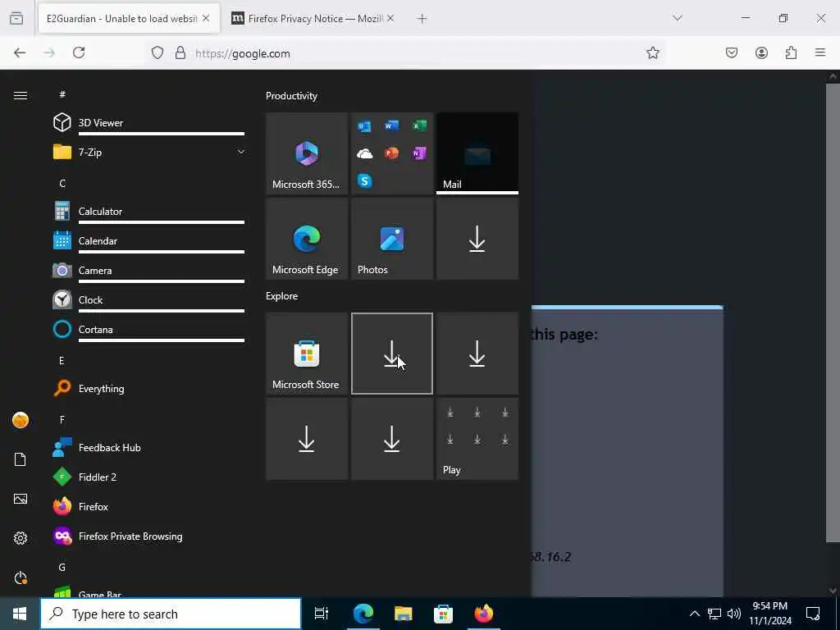Open the 7-Zip folder entry
The height and width of the screenshot is (630, 840).
(x=148, y=152)
